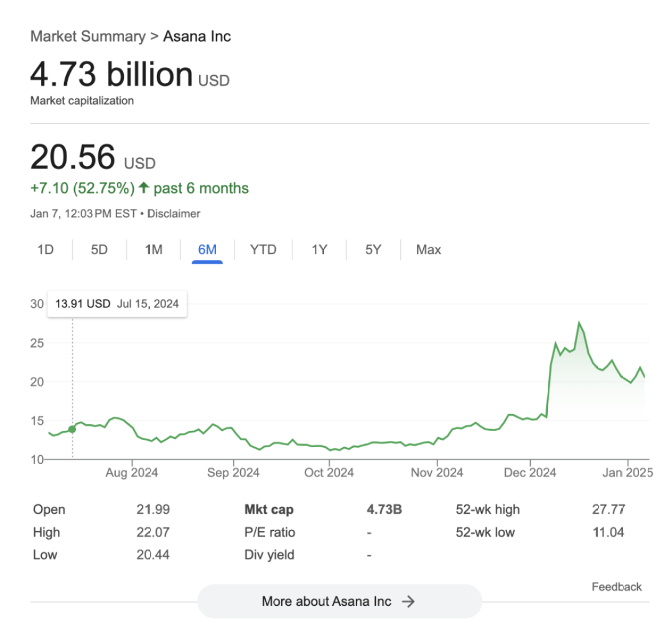Click the 52-wk low label

pyautogui.click(x=485, y=532)
